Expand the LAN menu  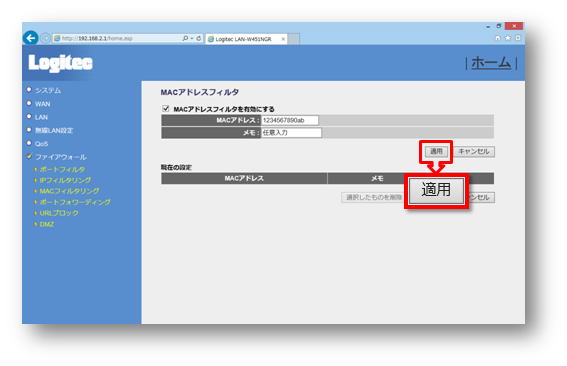pos(41,117)
